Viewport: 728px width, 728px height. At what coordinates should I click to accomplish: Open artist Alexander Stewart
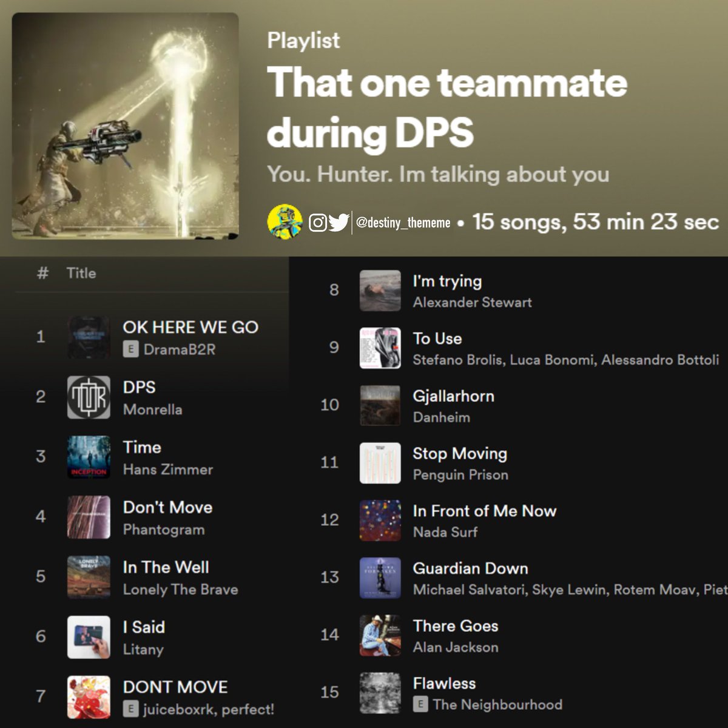(x=472, y=302)
